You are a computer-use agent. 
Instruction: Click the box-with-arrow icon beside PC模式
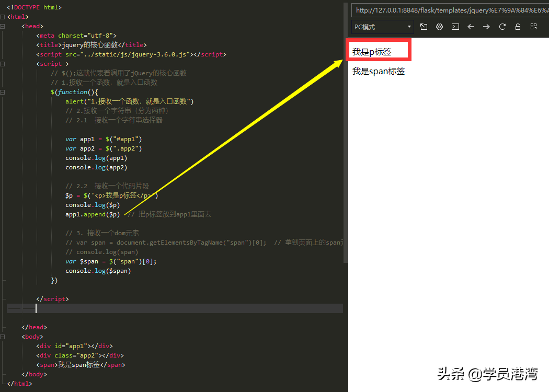(424, 27)
